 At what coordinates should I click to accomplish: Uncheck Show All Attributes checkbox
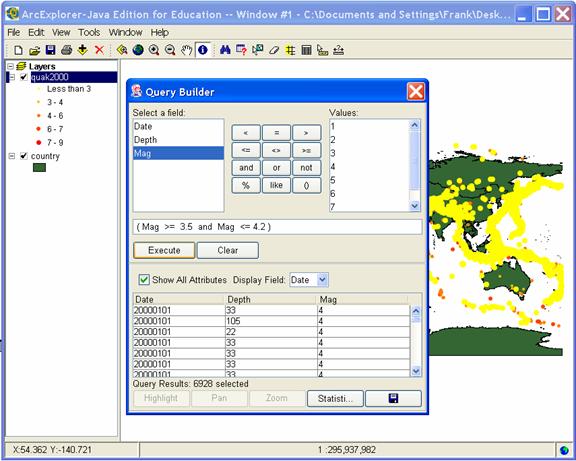point(144,280)
